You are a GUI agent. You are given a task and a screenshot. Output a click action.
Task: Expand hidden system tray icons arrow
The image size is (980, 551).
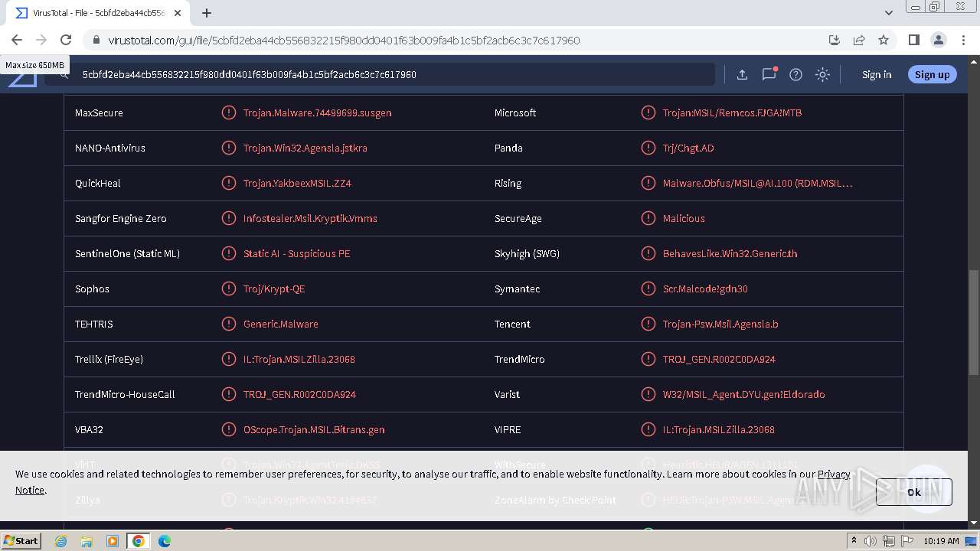coord(854,541)
